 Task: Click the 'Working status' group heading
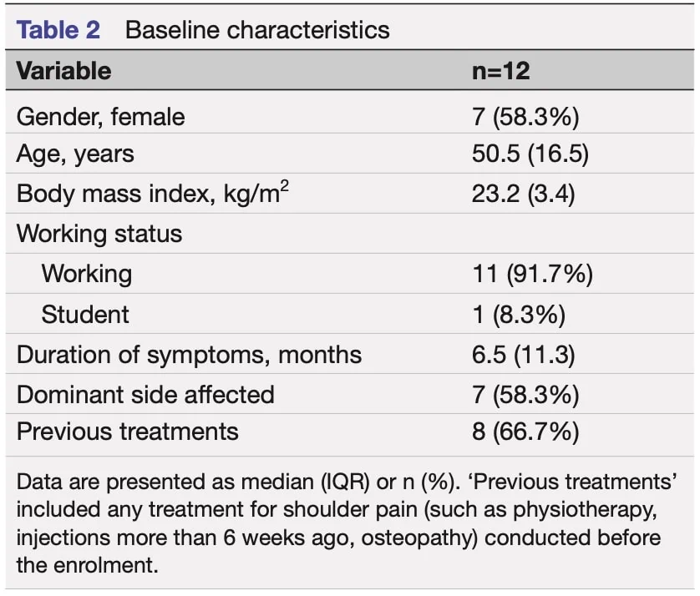click(x=99, y=234)
